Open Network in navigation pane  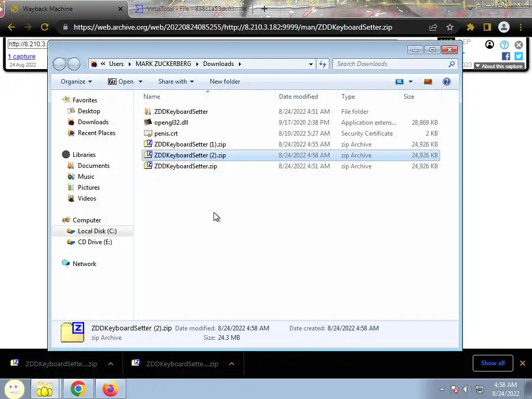84,263
